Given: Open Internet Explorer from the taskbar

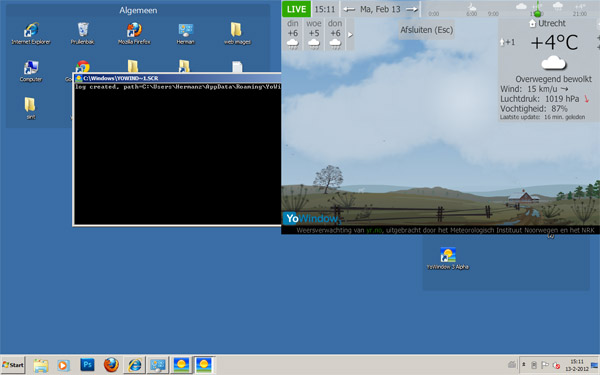Looking at the screenshot, I should pyautogui.click(x=134, y=365).
